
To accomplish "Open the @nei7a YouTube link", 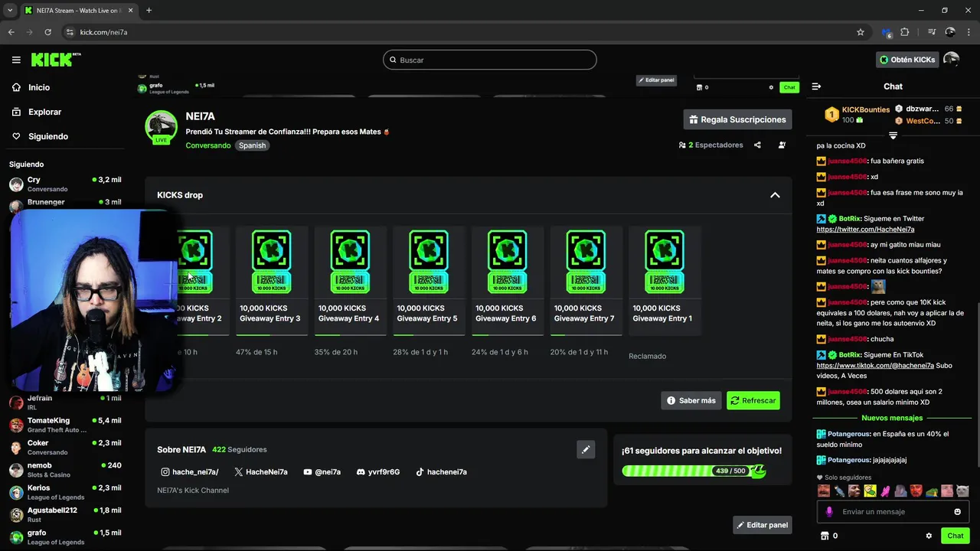I will tap(322, 472).
